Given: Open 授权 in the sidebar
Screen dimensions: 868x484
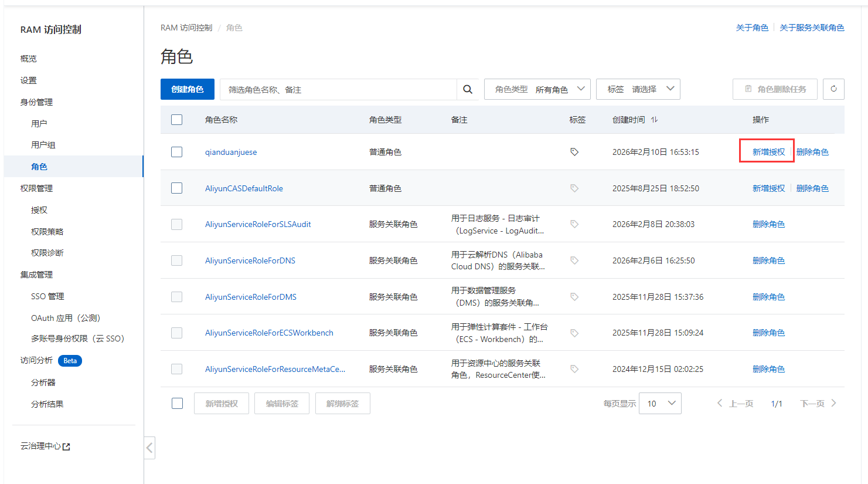Looking at the screenshot, I should click(x=39, y=210).
